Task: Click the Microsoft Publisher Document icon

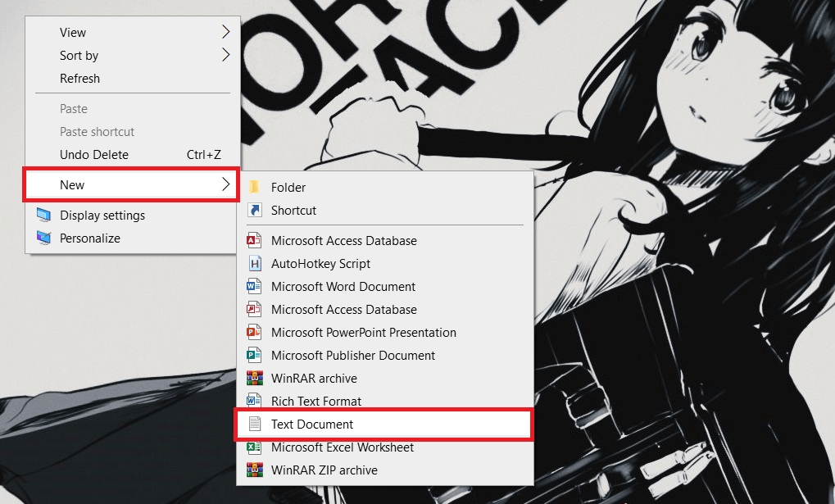Action: [255, 356]
